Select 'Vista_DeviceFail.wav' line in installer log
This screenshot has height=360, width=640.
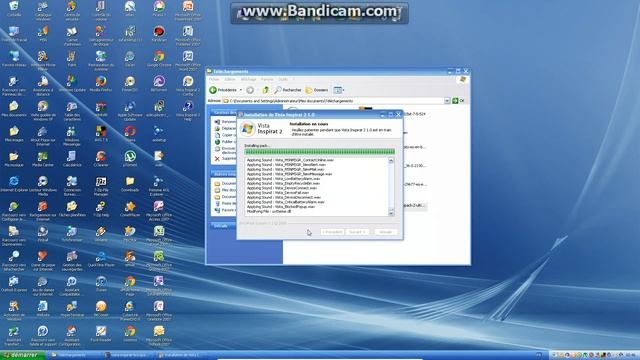coord(278,193)
